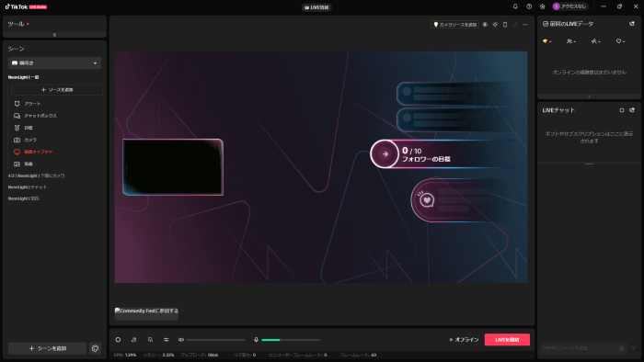Screen dimensions: 644x362
Task: Switch to NeonLight 空白 scene
Action: coord(23,198)
